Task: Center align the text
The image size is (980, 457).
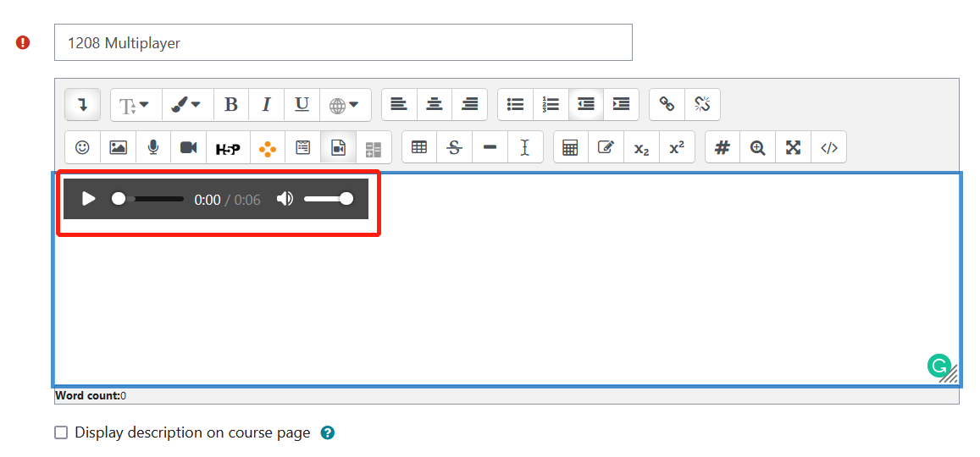Action: (x=435, y=105)
